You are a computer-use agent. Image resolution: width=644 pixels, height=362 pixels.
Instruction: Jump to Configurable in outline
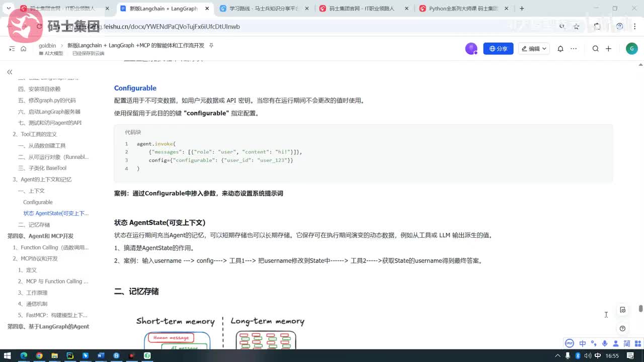(x=38, y=202)
